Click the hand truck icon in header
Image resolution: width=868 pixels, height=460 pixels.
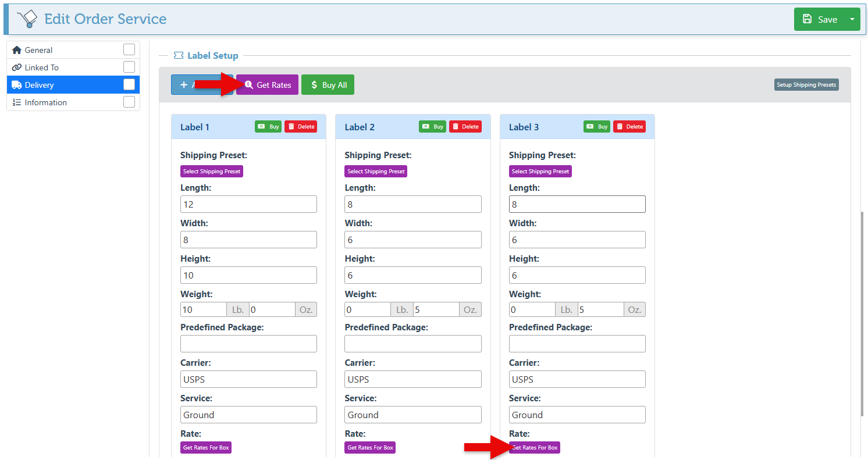click(x=27, y=19)
